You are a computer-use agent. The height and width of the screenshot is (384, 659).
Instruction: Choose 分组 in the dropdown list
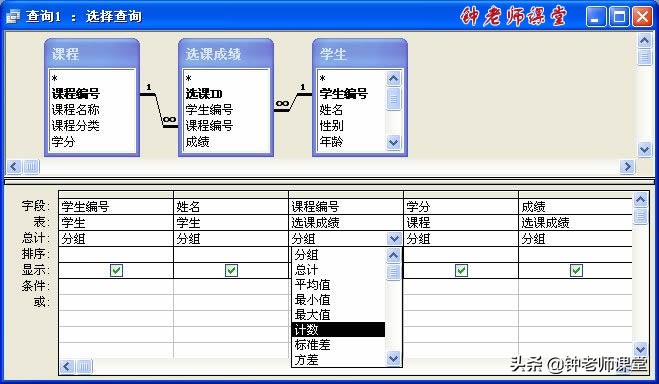coord(338,255)
